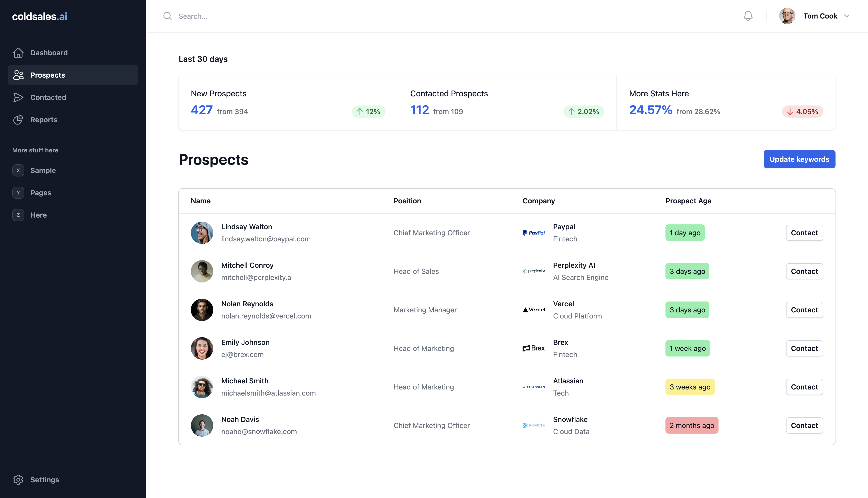
Task: Contact Noah Davis from Snowflake
Action: [x=804, y=425]
